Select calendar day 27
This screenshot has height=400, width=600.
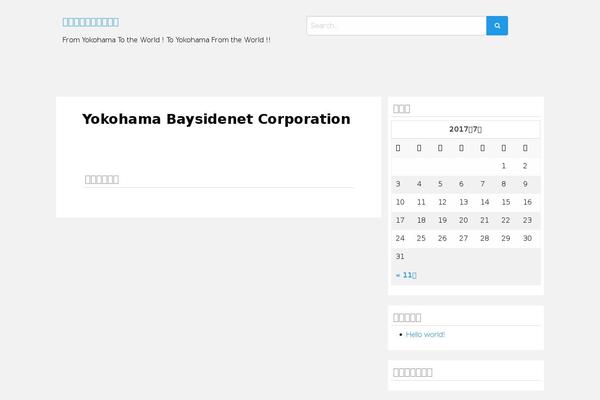point(464,238)
